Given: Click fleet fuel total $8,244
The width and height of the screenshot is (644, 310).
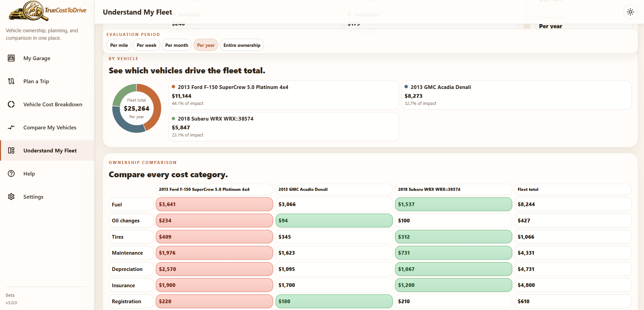Looking at the screenshot, I should [573, 204].
